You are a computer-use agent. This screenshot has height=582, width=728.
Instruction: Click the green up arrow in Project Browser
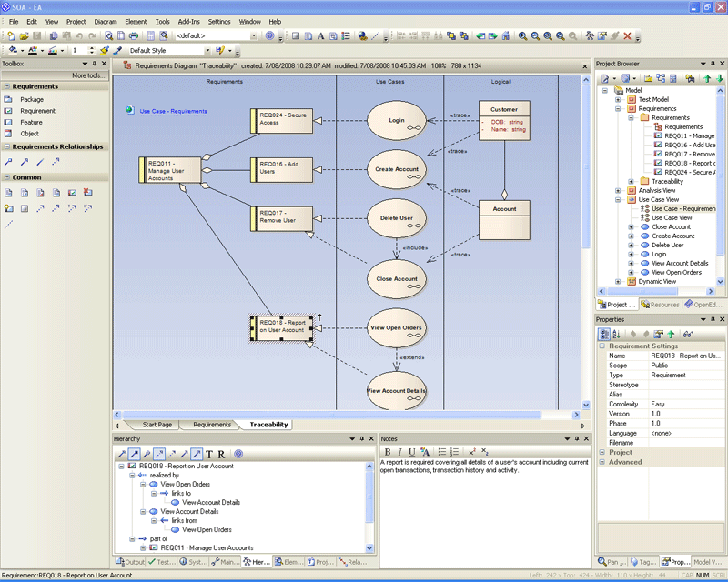707,79
